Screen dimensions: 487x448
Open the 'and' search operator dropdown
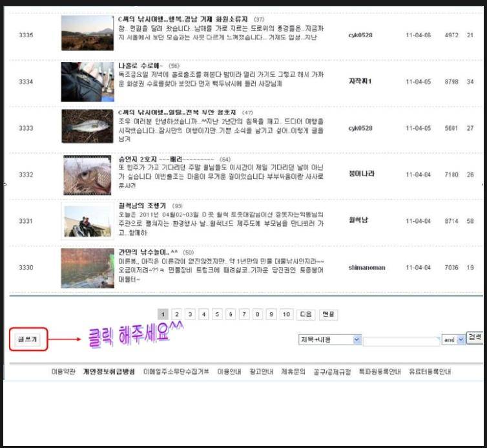(453, 339)
